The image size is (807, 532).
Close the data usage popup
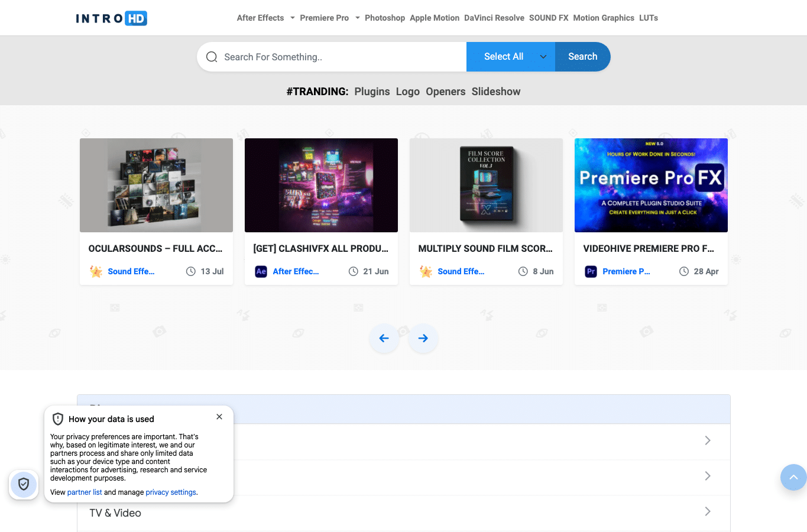219,417
